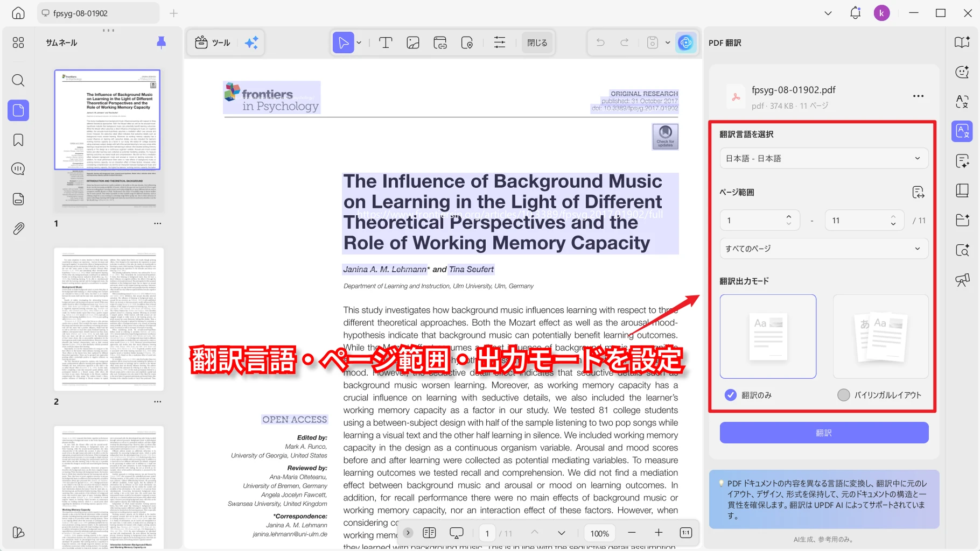980x551 pixels.
Task: Zoom in with the plus button
Action: coord(659,533)
